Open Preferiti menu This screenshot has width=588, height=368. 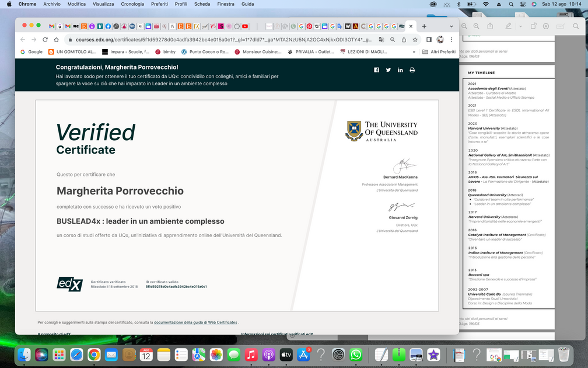pyautogui.click(x=159, y=4)
